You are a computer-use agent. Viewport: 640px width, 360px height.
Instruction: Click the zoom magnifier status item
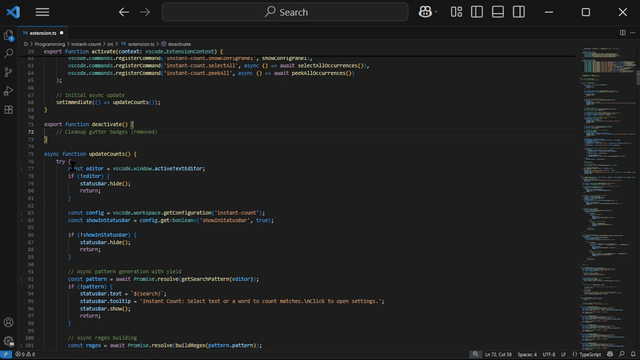coord(475,354)
